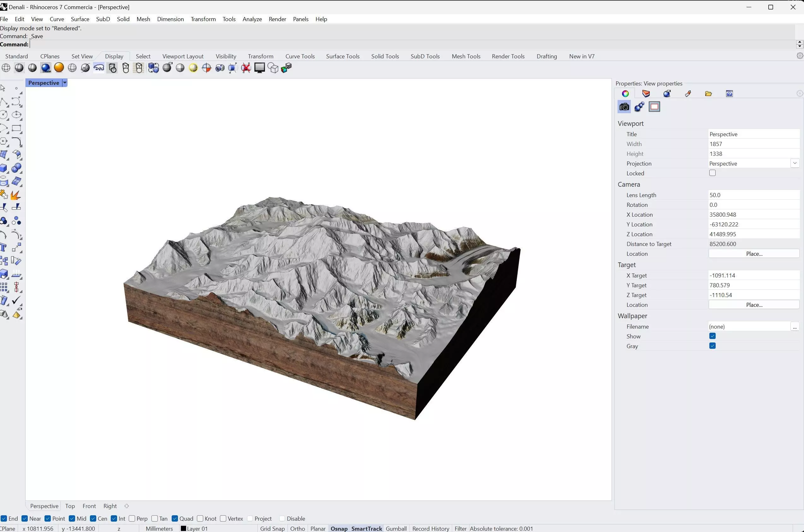Click the three blue spheres properties icon
The height and width of the screenshot is (532, 804).
click(x=639, y=107)
